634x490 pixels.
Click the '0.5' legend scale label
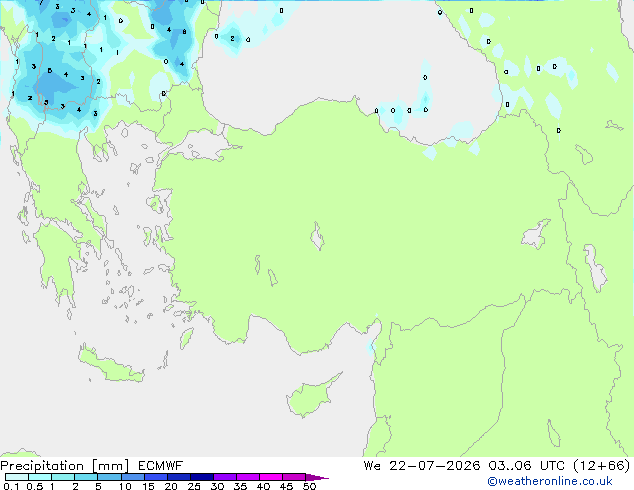tap(34, 486)
